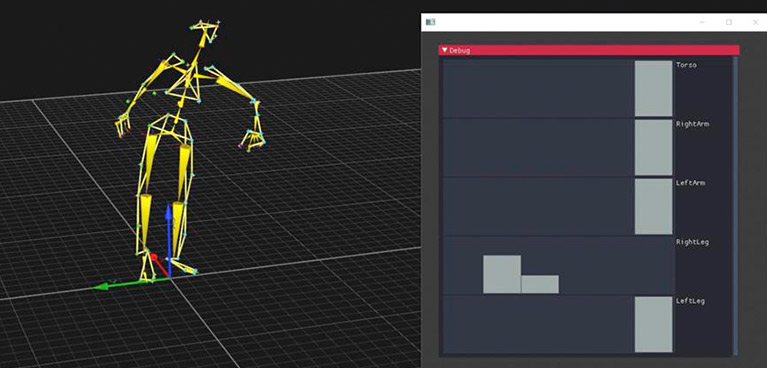Close the debug window
This screenshot has height=368, width=767.
[755, 23]
